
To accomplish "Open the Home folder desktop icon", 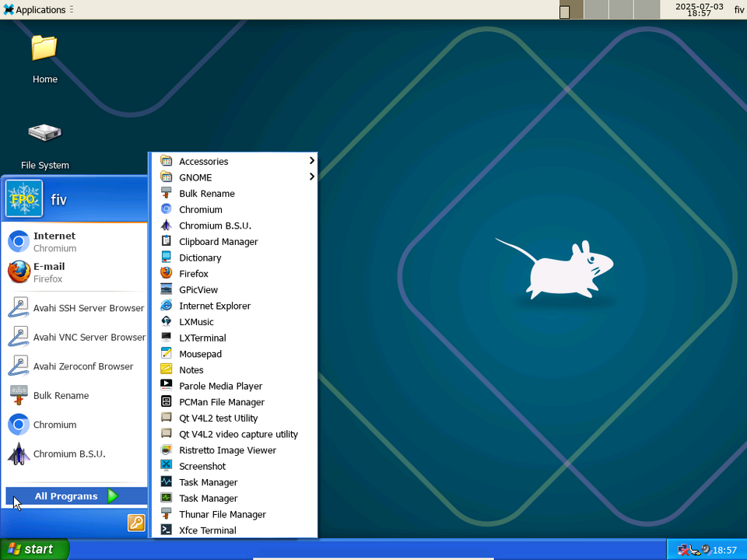I will [x=44, y=48].
